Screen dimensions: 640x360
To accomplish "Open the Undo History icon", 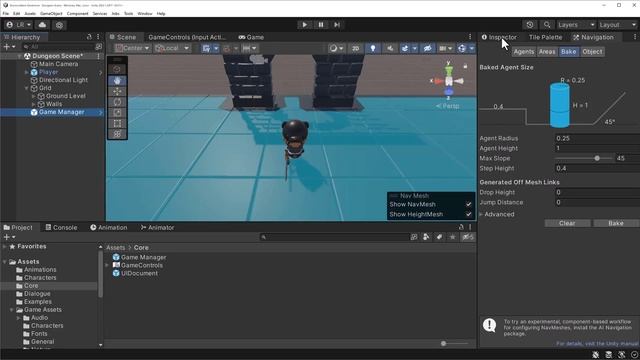I will point(530,25).
